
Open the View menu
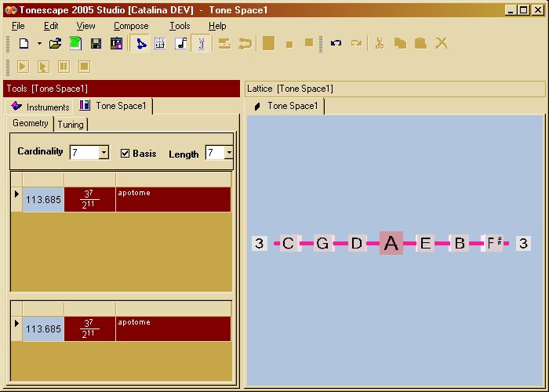[x=85, y=26]
